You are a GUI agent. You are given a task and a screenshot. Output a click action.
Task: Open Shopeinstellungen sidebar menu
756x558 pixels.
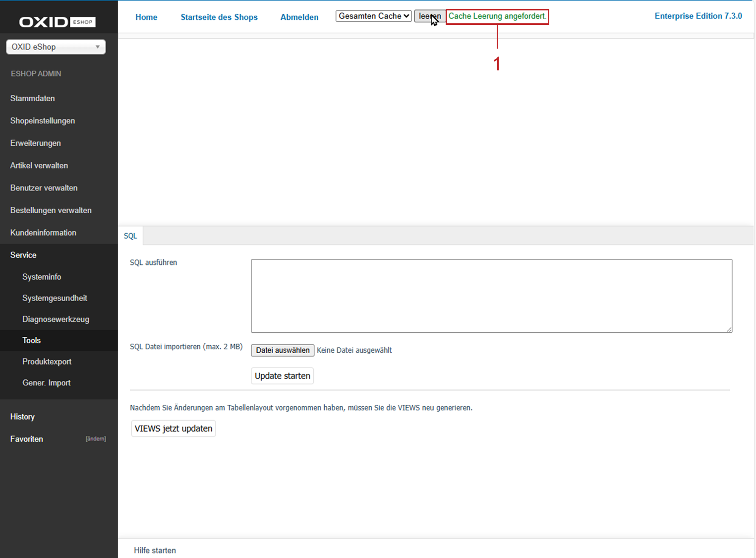43,121
